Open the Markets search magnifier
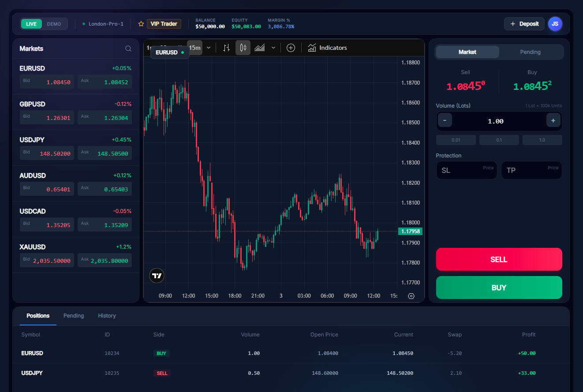The width and height of the screenshot is (583, 392). [128, 49]
